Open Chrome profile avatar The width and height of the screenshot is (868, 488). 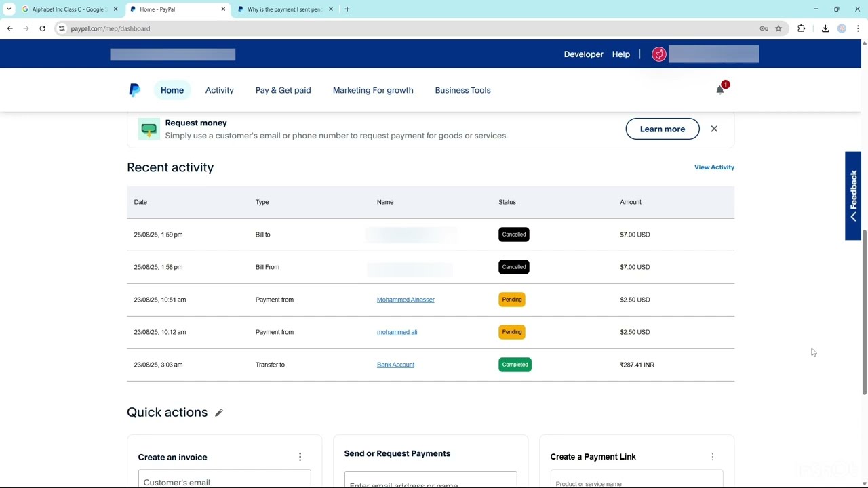point(842,28)
